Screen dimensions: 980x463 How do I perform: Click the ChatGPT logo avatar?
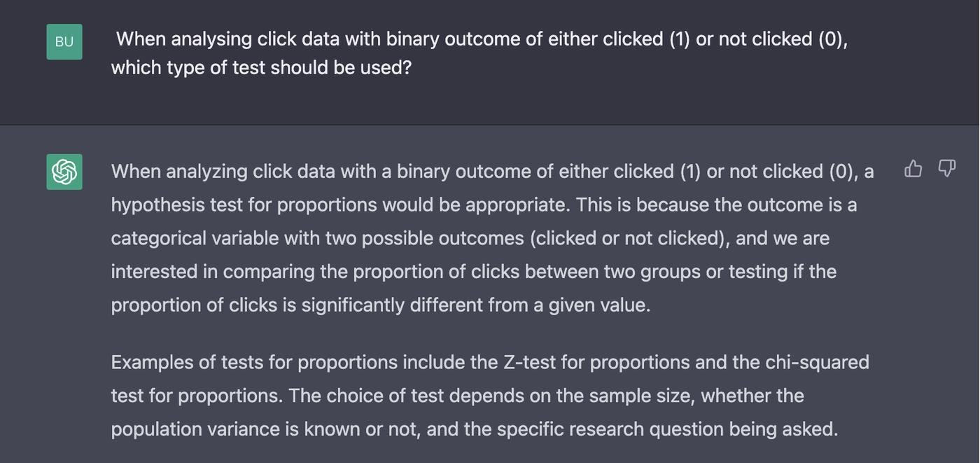pos(64,172)
